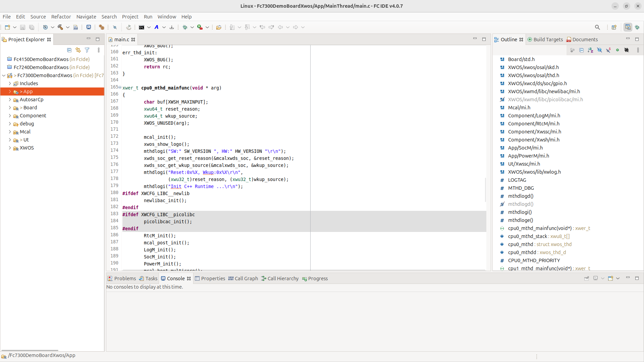Toggle Link with Editor in Project Explorer
Viewport: 644px width, 362px height.
[x=78, y=50]
